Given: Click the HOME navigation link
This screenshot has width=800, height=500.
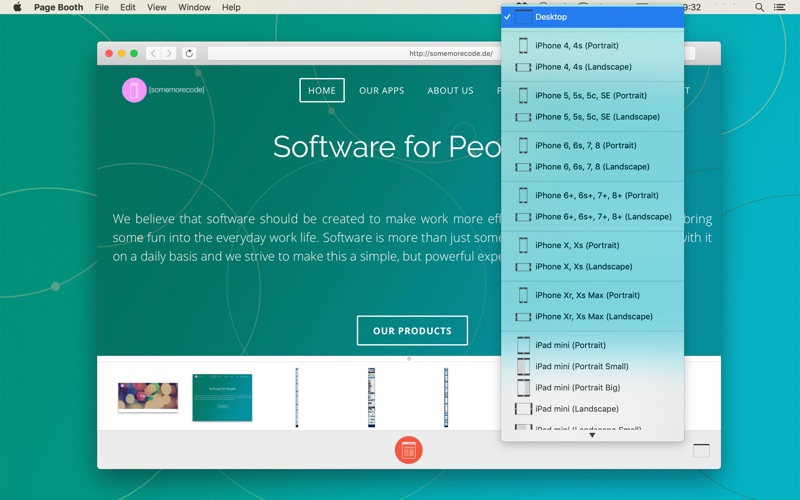Looking at the screenshot, I should [322, 90].
